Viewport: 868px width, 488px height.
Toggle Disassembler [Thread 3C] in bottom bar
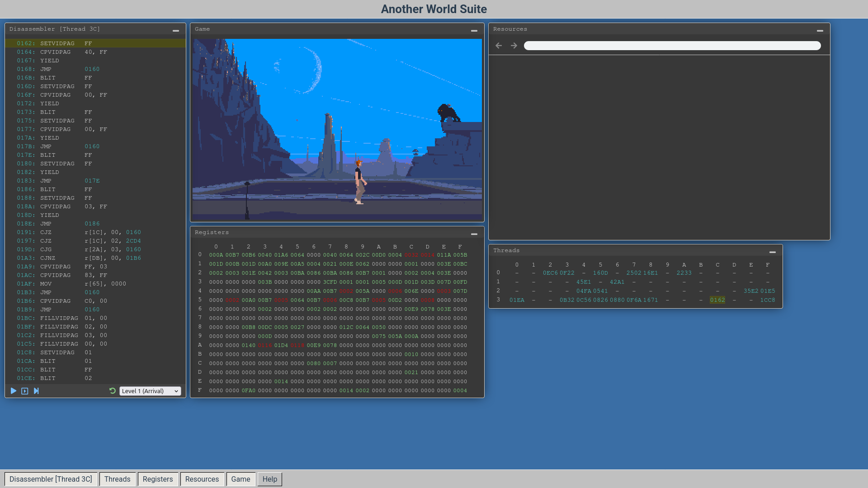point(51,479)
